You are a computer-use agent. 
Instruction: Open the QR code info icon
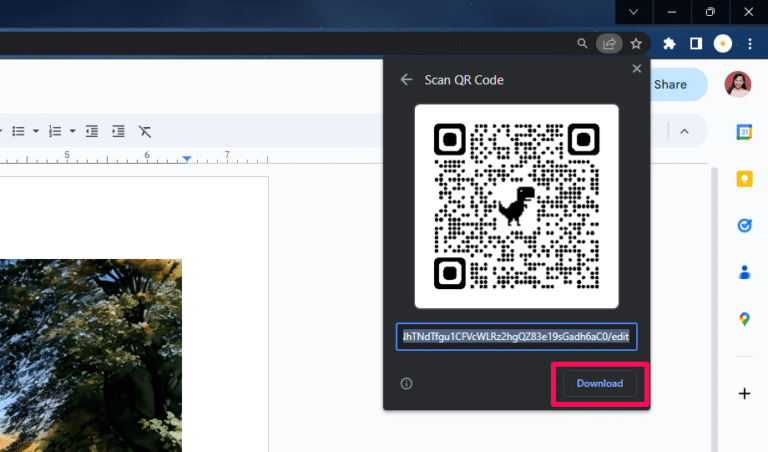pyautogui.click(x=406, y=383)
